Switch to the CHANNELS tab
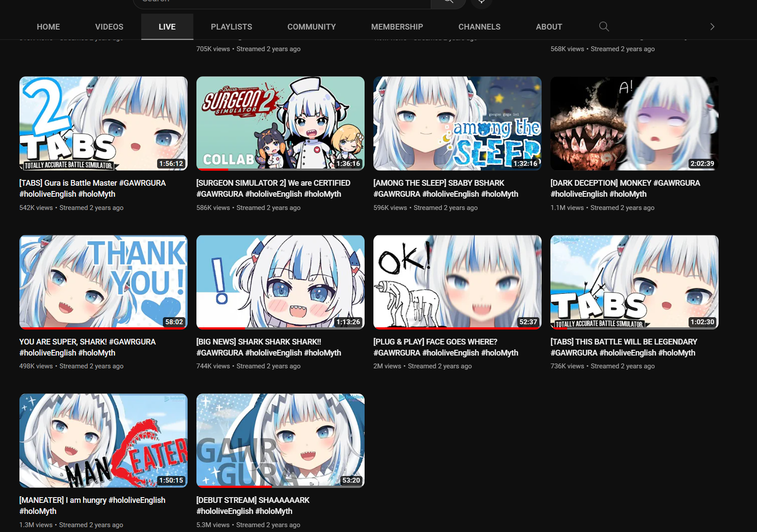 tap(479, 26)
